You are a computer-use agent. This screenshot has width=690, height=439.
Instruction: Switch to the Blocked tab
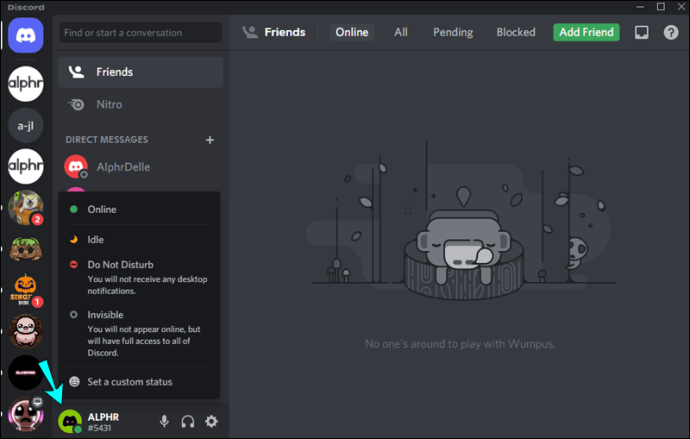[x=516, y=32]
